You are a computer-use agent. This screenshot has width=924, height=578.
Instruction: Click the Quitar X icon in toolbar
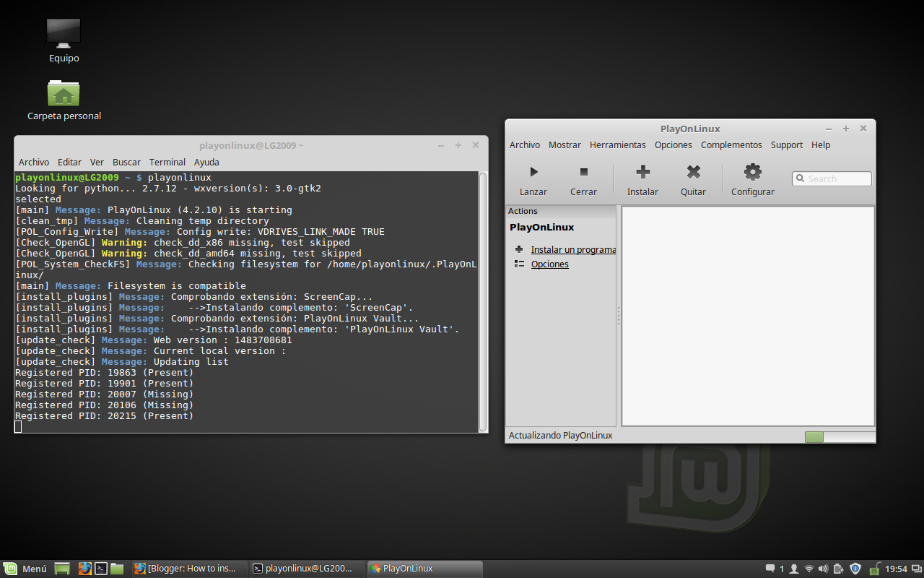coord(694,172)
